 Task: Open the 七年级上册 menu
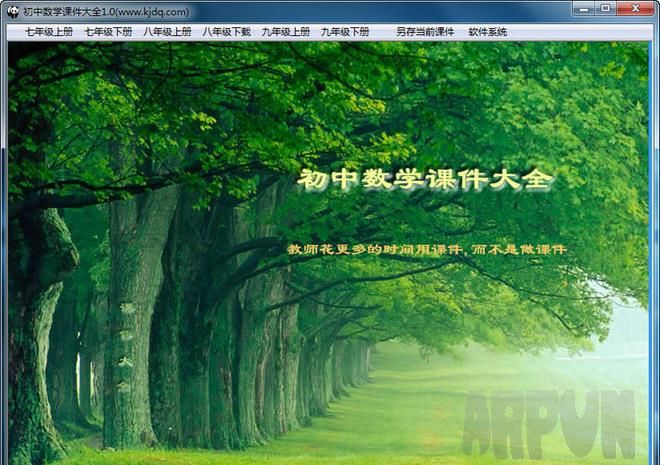[x=49, y=32]
